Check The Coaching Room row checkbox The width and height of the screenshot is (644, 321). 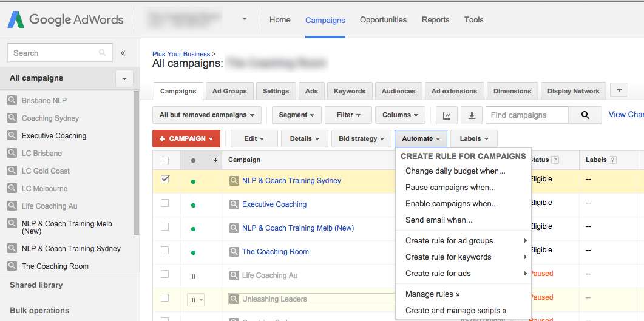(164, 250)
